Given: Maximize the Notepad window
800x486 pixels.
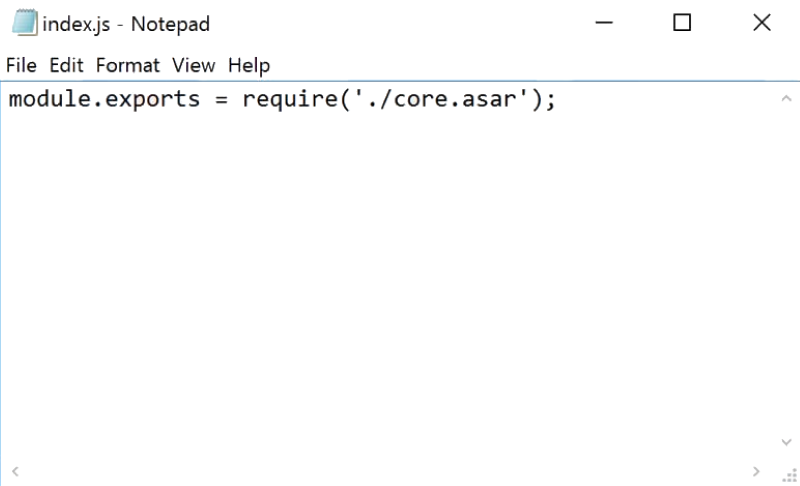Looking at the screenshot, I should click(x=682, y=23).
